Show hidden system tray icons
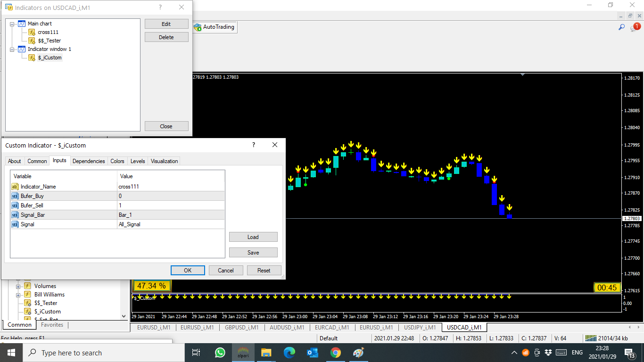This screenshot has width=644, height=362. (x=514, y=353)
